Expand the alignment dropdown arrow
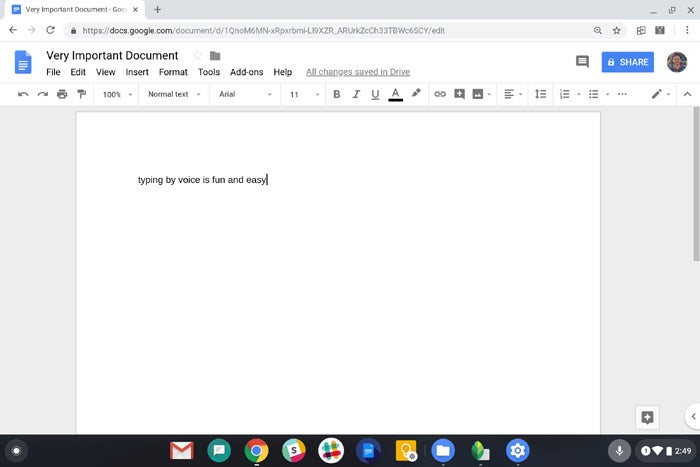The image size is (700, 467). [521, 94]
